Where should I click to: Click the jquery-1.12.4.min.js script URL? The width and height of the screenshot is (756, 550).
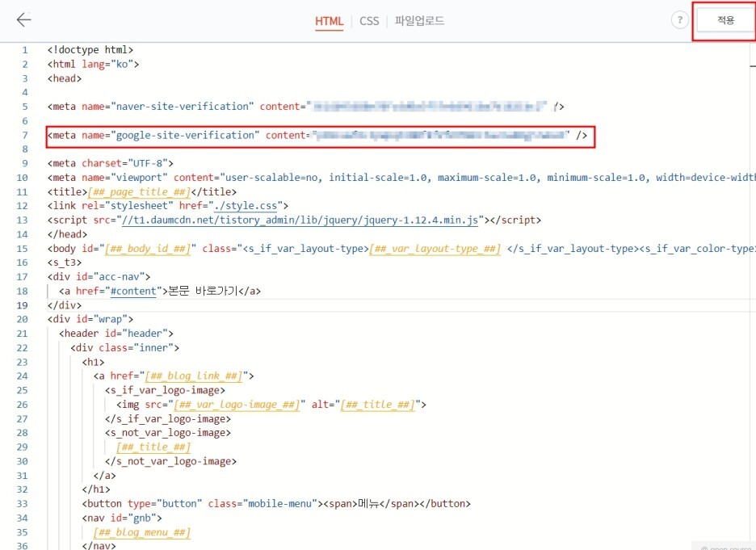click(x=300, y=220)
